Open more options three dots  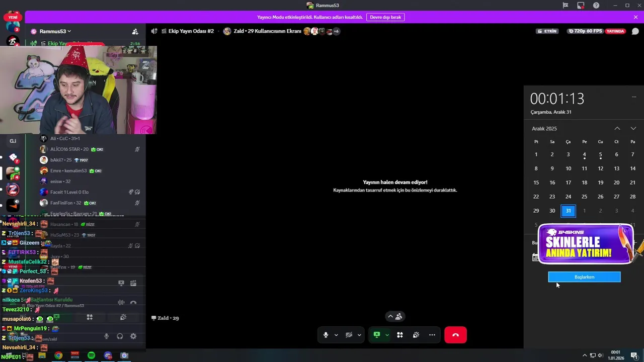[x=432, y=335]
